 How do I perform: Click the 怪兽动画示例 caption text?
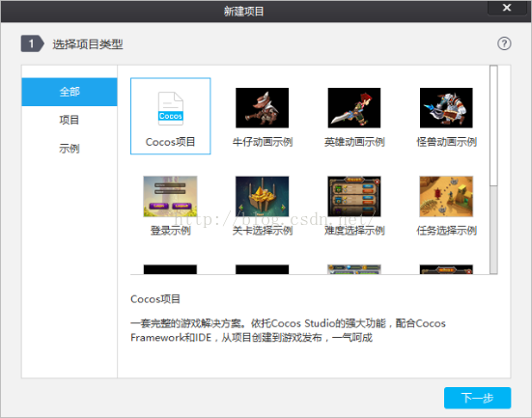446,142
